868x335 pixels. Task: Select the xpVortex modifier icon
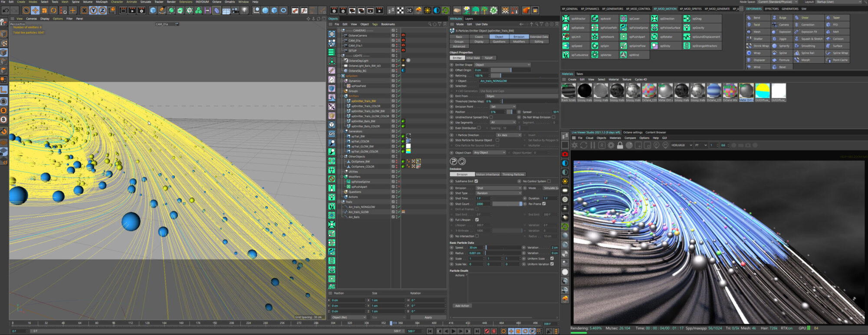pos(595,55)
